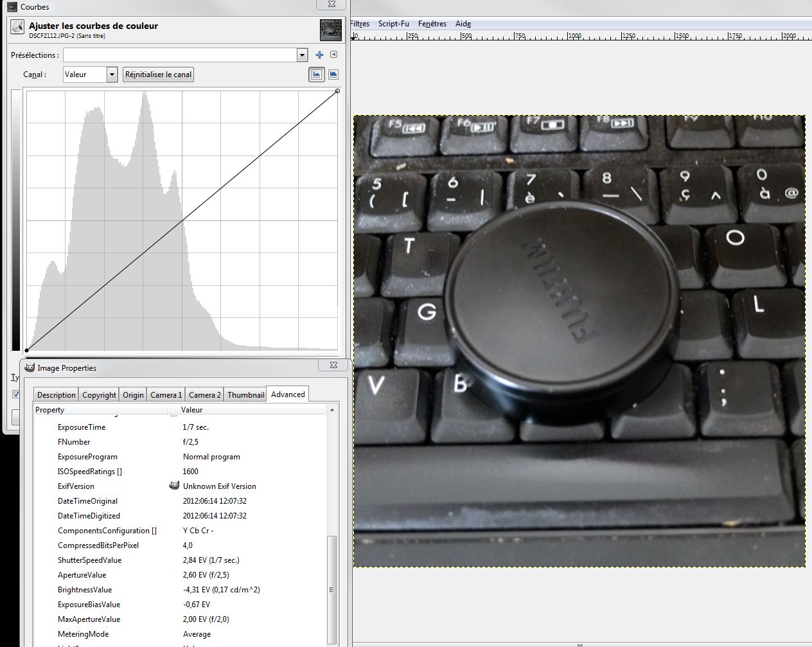Click Réinitialiser le canal button

click(159, 75)
